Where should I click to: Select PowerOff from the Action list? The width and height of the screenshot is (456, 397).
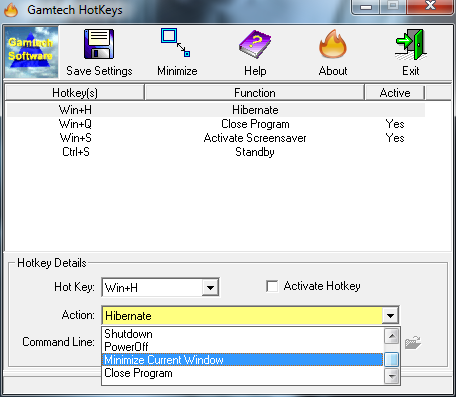pyautogui.click(x=242, y=347)
